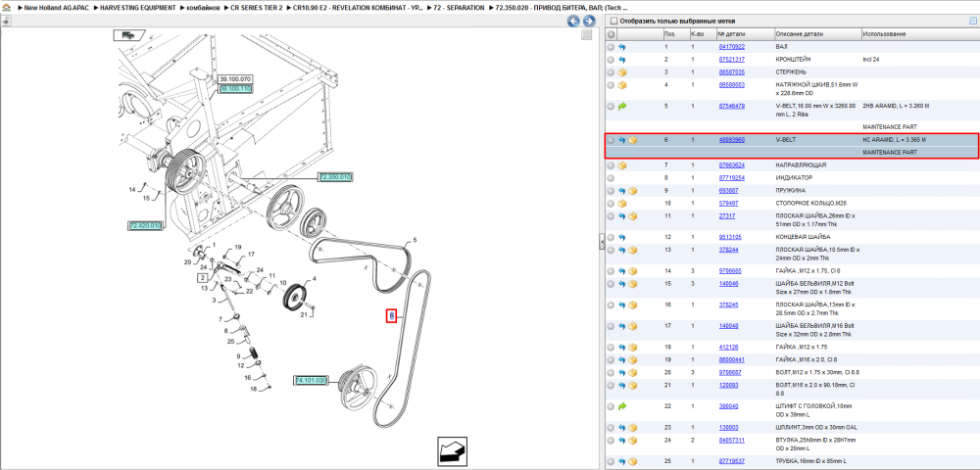
Task: Click the blue arrow for ВТУЛКА row
Action: tap(622, 440)
